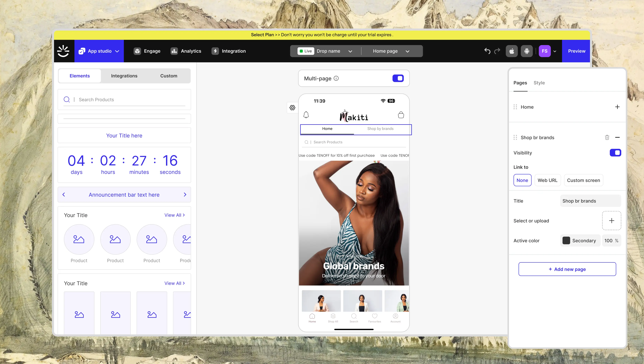644x364 pixels.
Task: Click the Secondary active color swatch
Action: (566, 241)
